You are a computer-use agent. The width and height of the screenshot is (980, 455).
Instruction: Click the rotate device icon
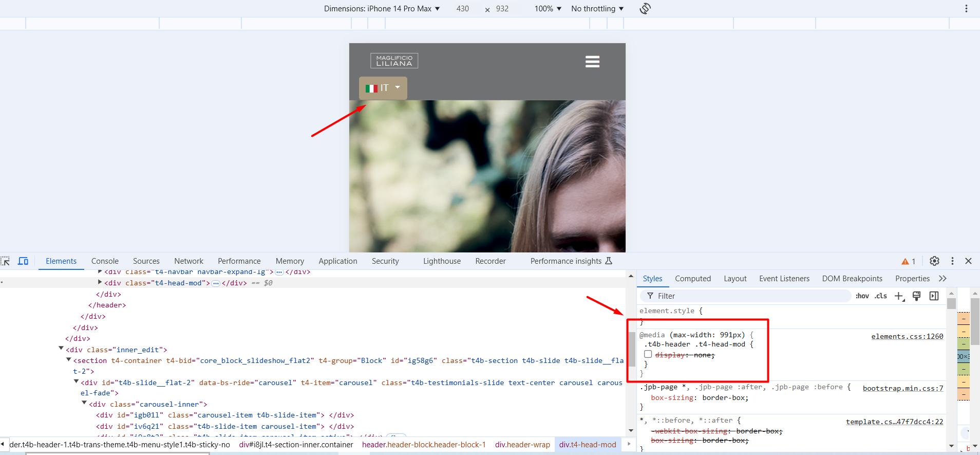[x=645, y=8]
